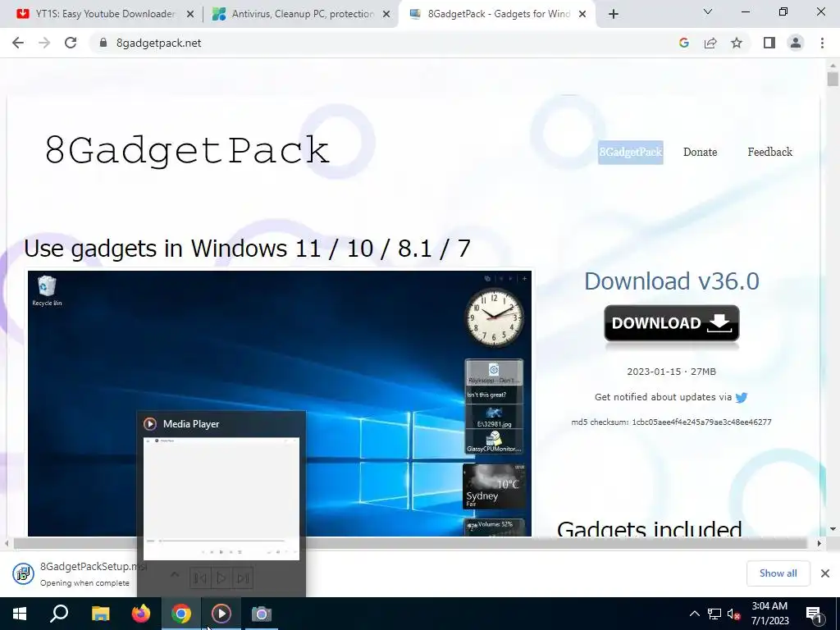Image resolution: width=840 pixels, height=630 pixels.
Task: Bookmark this page with the star icon
Action: (x=737, y=43)
